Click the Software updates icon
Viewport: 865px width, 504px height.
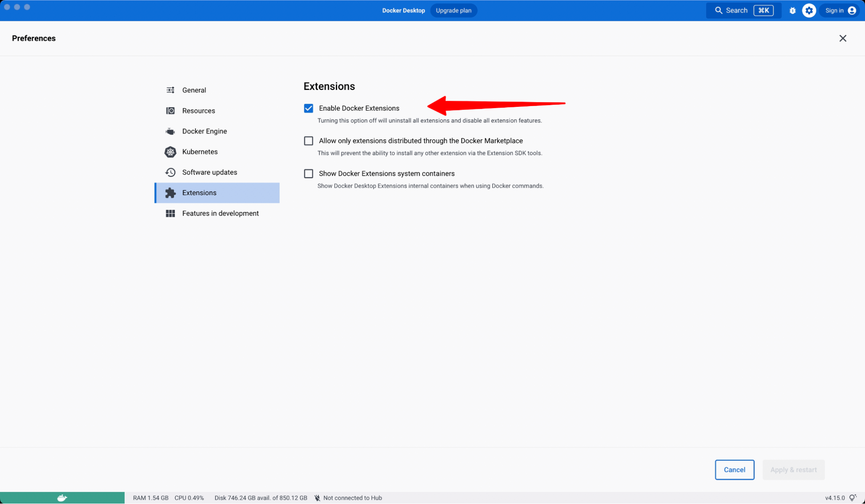(x=170, y=172)
